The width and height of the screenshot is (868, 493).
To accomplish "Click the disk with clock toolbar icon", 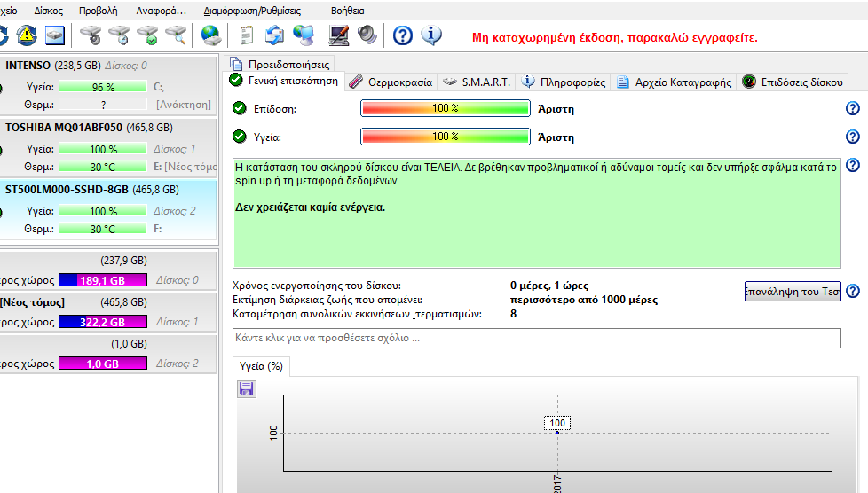I will click(119, 35).
